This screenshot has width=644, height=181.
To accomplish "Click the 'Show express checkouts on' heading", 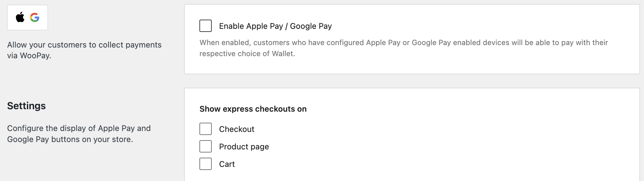I will [253, 109].
